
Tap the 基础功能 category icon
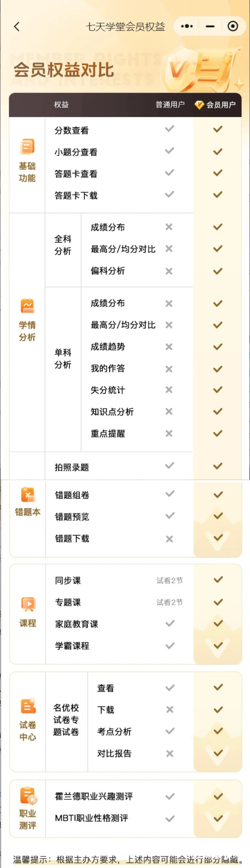click(x=27, y=147)
